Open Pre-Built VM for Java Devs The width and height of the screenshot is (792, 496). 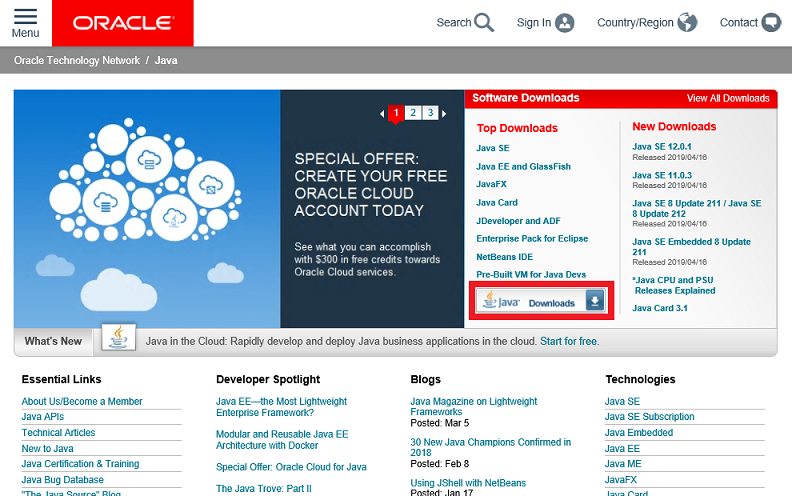(531, 274)
